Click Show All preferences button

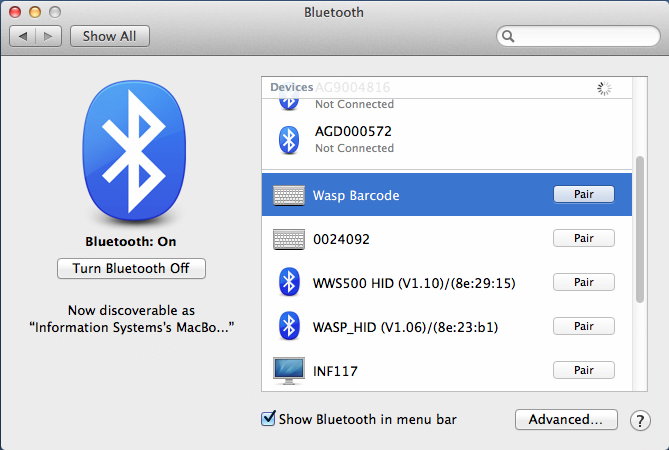110,36
